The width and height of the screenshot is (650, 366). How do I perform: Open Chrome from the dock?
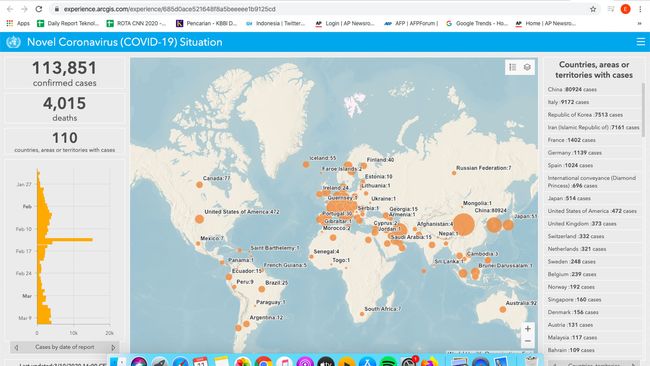pyautogui.click(x=263, y=362)
